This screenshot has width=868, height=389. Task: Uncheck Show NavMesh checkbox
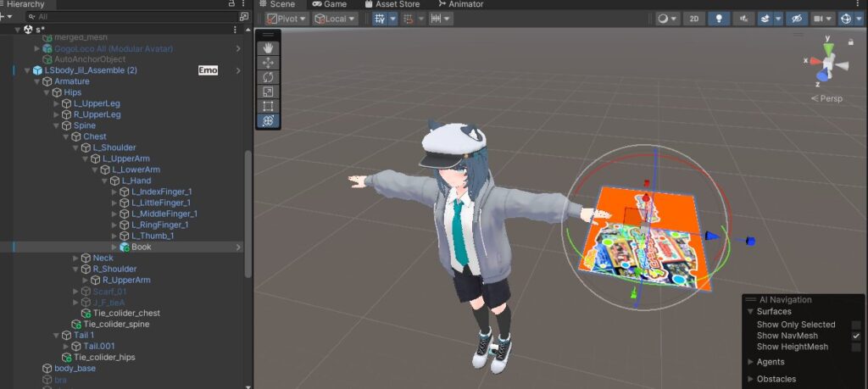click(856, 336)
